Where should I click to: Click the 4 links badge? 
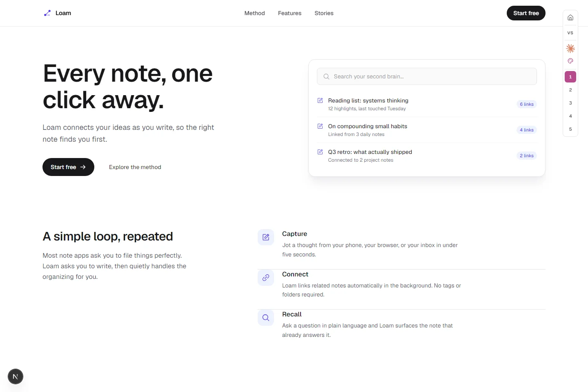pyautogui.click(x=527, y=130)
